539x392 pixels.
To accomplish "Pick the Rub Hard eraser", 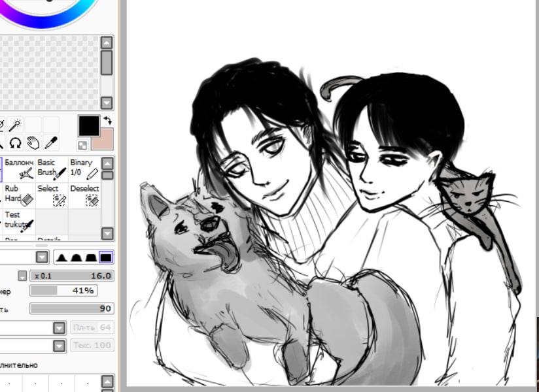I will (20, 196).
